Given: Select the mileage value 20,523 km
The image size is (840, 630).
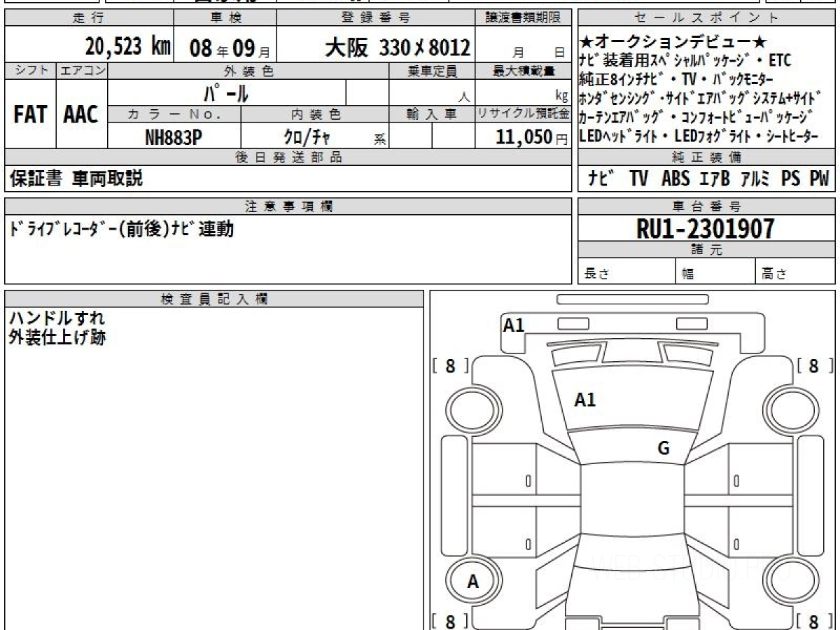Looking at the screenshot, I should coord(128,47).
